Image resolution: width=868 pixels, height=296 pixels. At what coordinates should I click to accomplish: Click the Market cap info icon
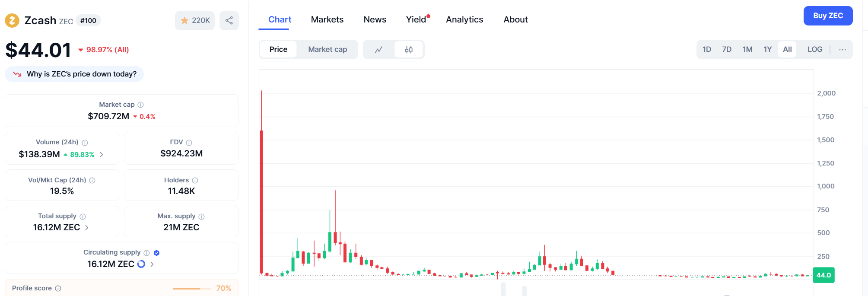point(140,105)
